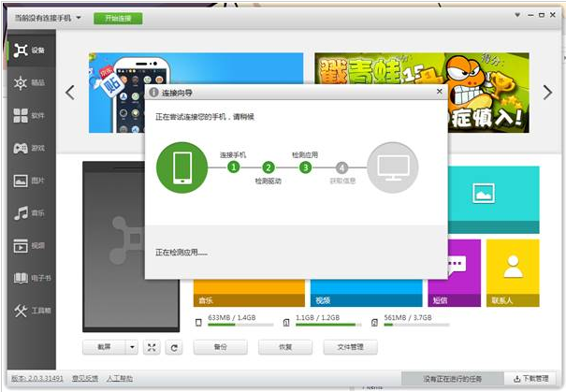Show next banner with right arrow
Screen dimensions: 566x392
[x=547, y=92]
